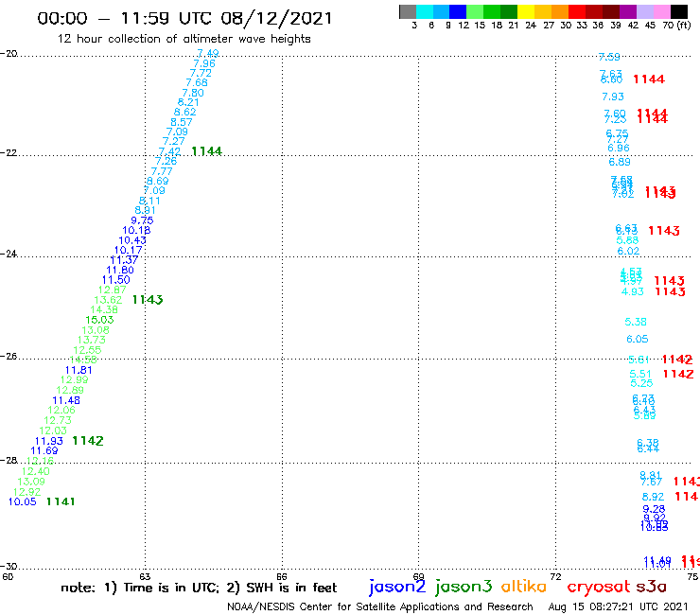Click the green '1144' time label on the left track

point(206,151)
